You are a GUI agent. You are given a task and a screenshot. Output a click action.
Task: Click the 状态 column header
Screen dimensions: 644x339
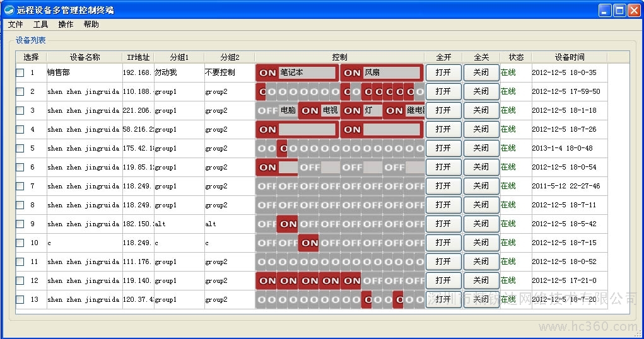click(x=516, y=57)
